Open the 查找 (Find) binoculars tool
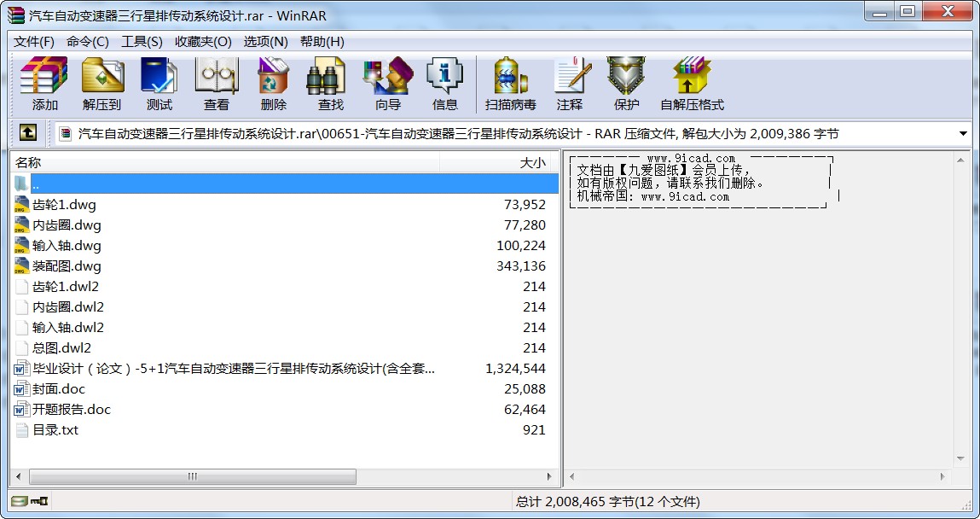Image resolution: width=980 pixels, height=519 pixels. (x=330, y=84)
